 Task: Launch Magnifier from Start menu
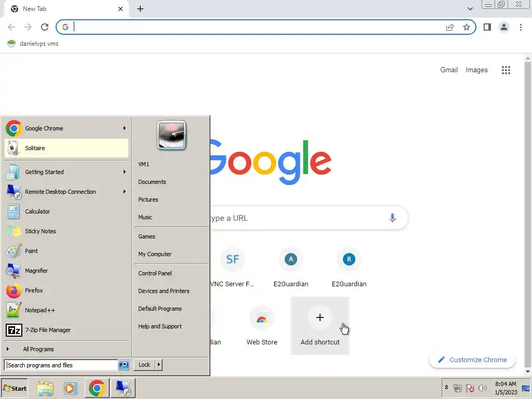(x=66, y=270)
